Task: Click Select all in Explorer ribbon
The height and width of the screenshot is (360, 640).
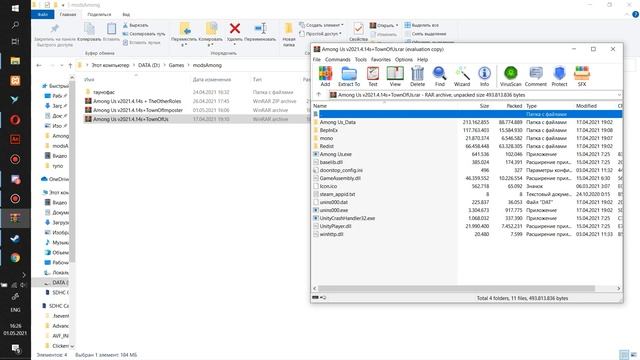Action: tap(421, 25)
